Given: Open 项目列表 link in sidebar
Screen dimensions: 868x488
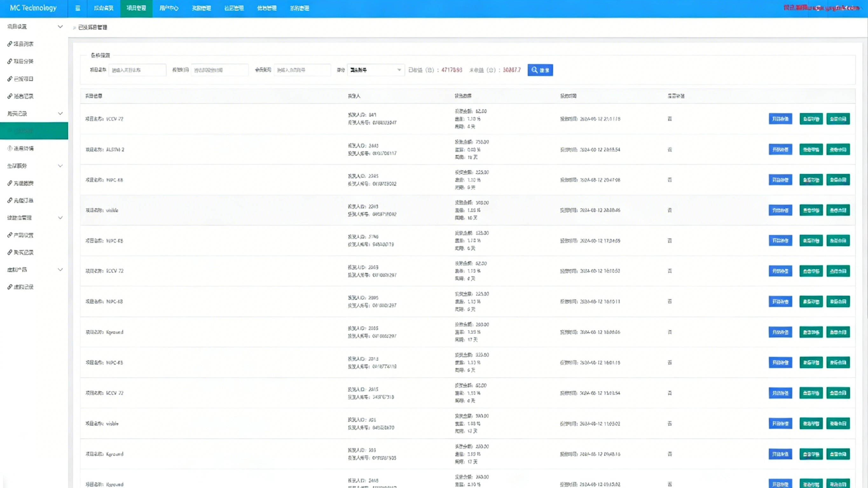Looking at the screenshot, I should [23, 44].
